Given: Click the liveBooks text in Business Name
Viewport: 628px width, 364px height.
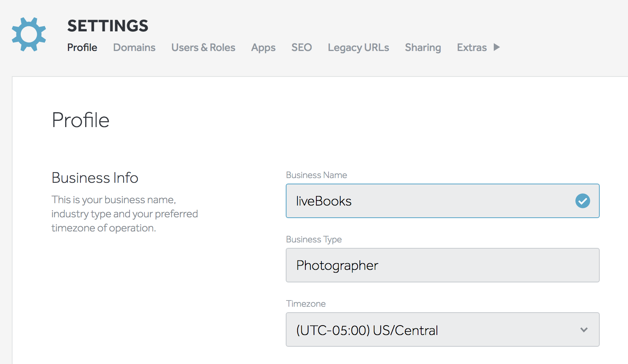Looking at the screenshot, I should pyautogui.click(x=324, y=201).
